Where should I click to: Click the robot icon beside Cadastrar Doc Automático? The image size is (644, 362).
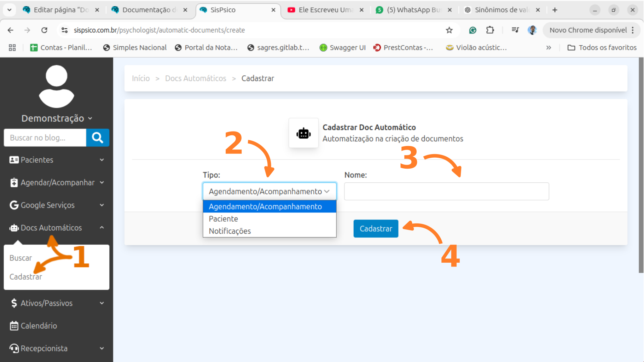[303, 133]
